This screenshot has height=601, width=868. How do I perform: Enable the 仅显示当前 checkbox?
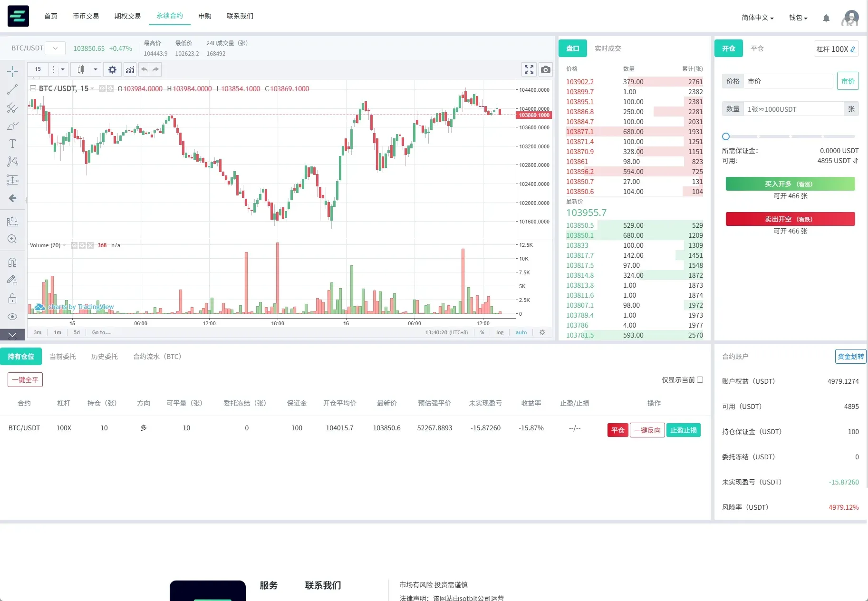click(700, 379)
